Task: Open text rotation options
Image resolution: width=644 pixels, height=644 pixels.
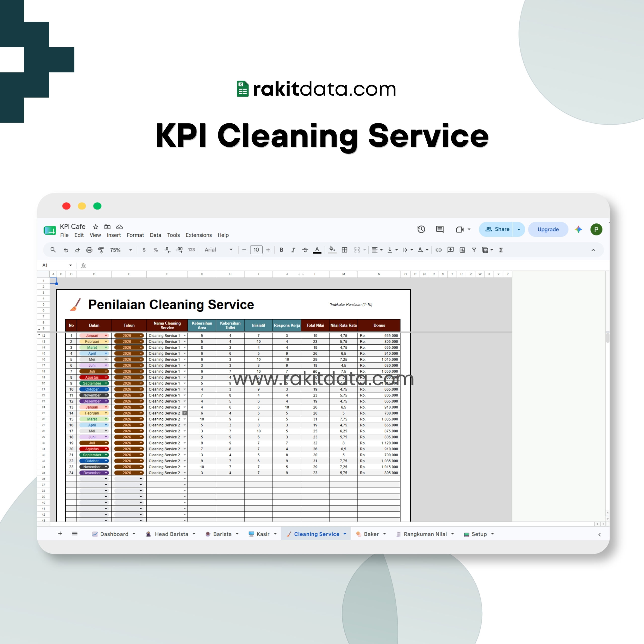Action: [x=423, y=250]
